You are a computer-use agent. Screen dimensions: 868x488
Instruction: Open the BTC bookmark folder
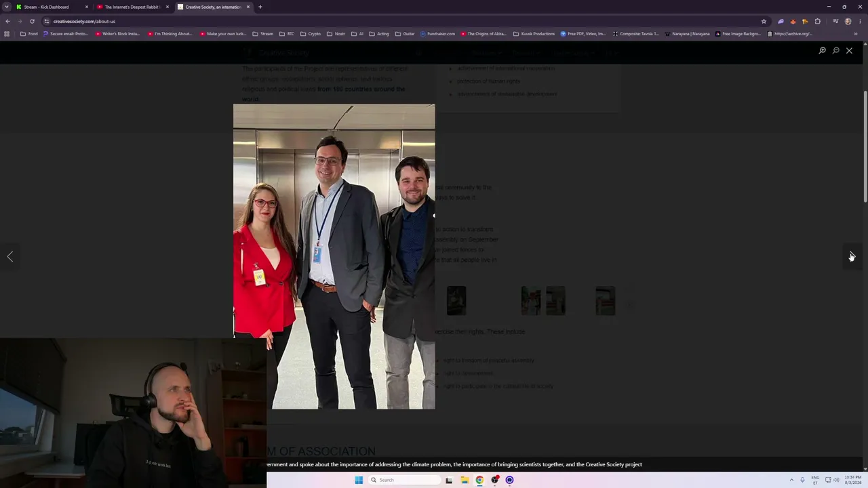(x=287, y=34)
